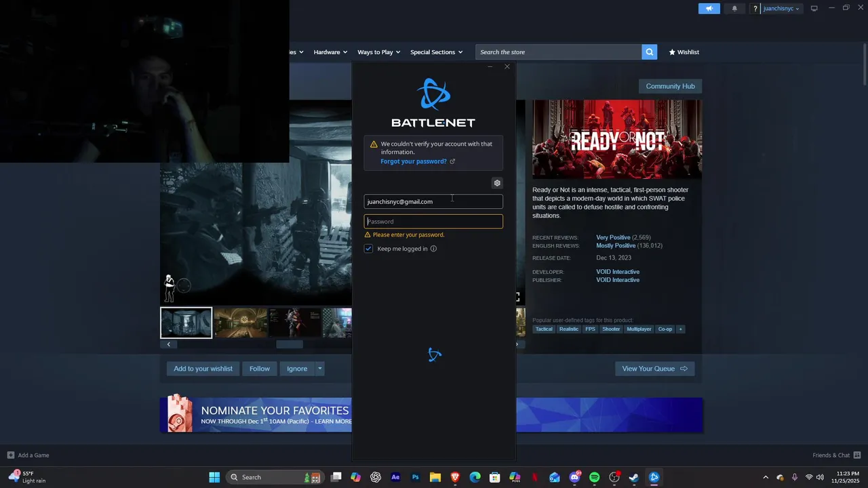
Task: Select the first highlighted screenshot thumbnail
Action: (x=186, y=323)
